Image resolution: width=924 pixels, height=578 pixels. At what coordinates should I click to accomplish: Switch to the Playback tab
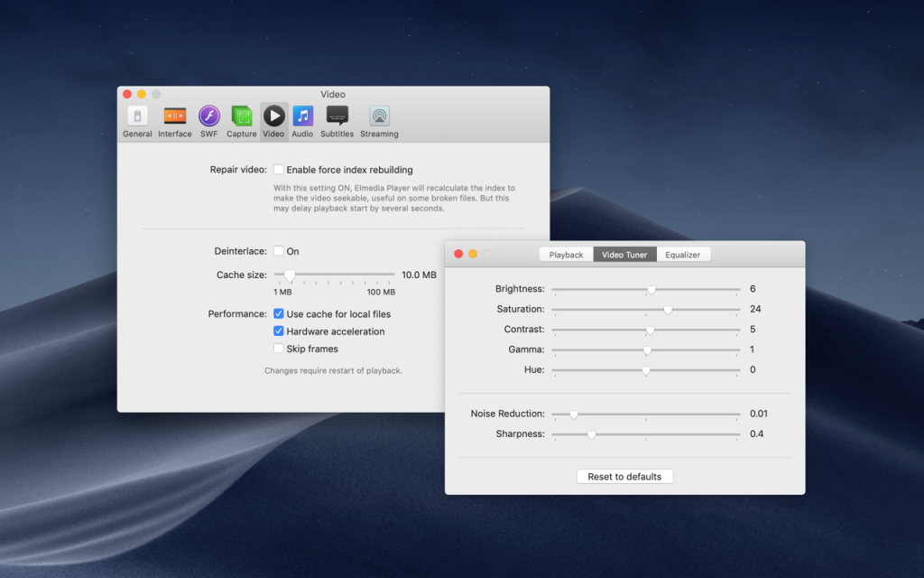tap(567, 254)
